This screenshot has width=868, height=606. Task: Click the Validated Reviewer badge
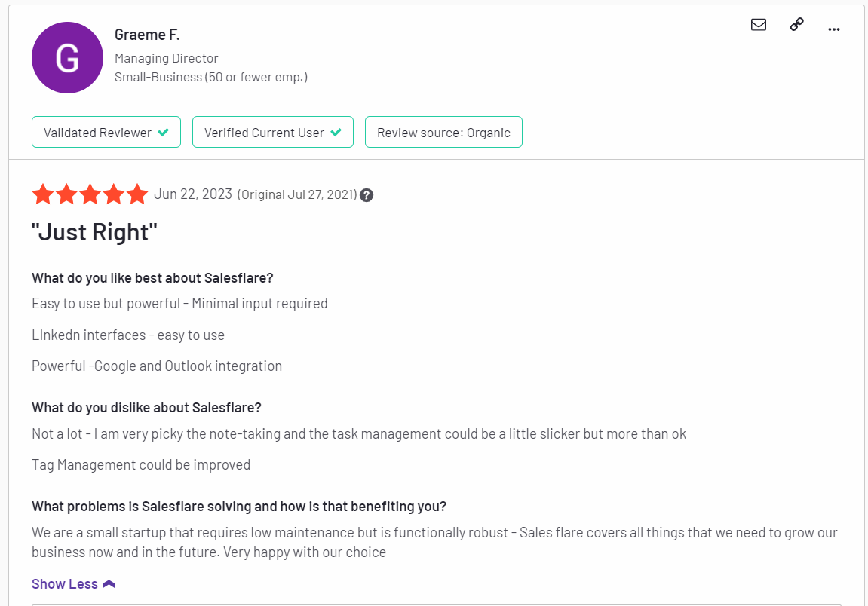point(106,132)
